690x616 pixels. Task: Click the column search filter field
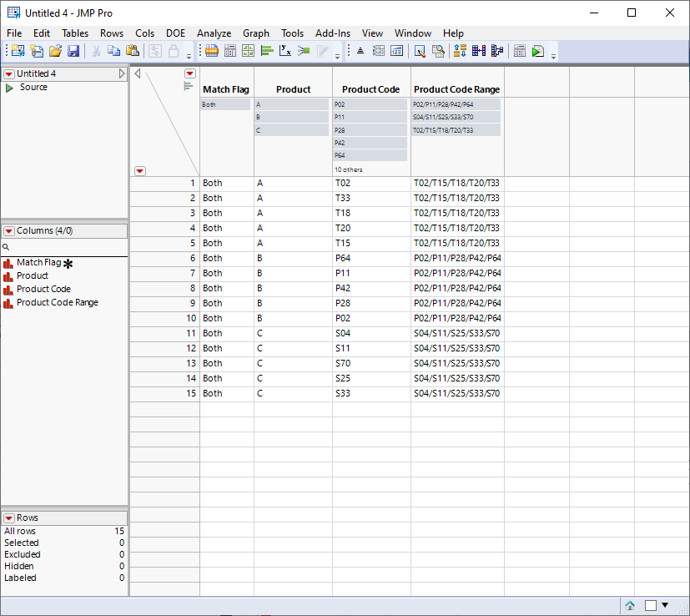pos(67,248)
